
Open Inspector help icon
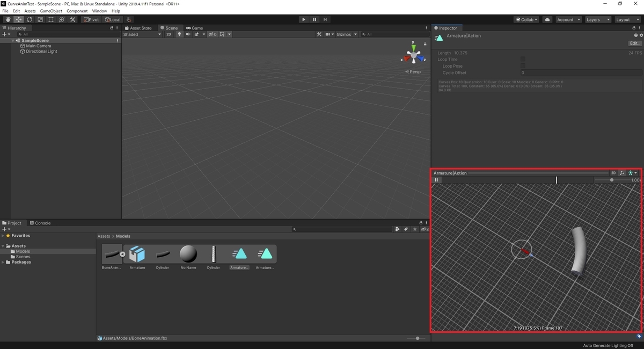[x=636, y=35]
